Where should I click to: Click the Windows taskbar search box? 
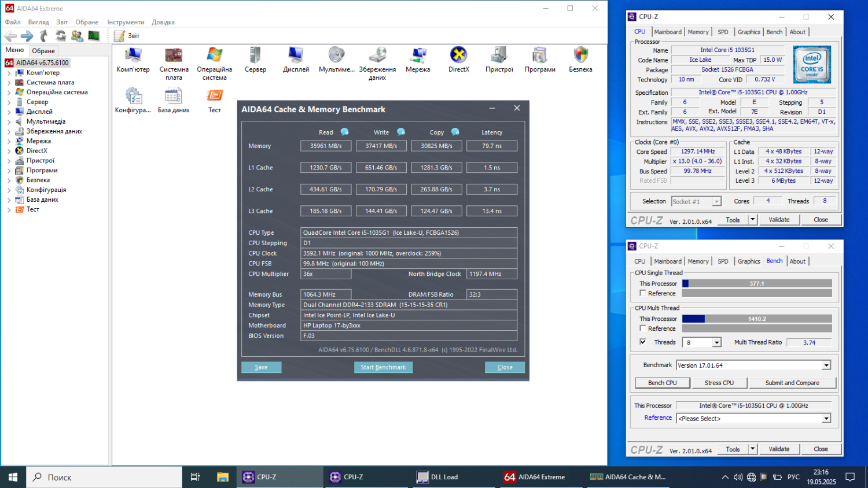point(104,477)
